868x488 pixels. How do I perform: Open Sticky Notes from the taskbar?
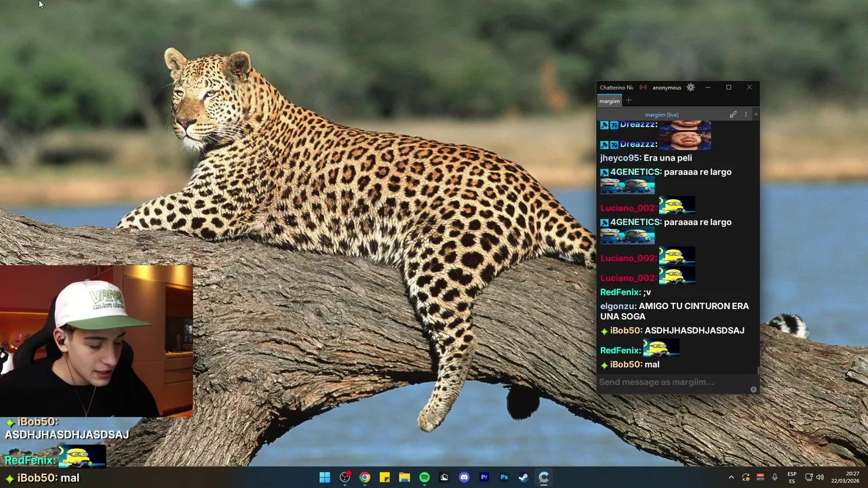[384, 478]
